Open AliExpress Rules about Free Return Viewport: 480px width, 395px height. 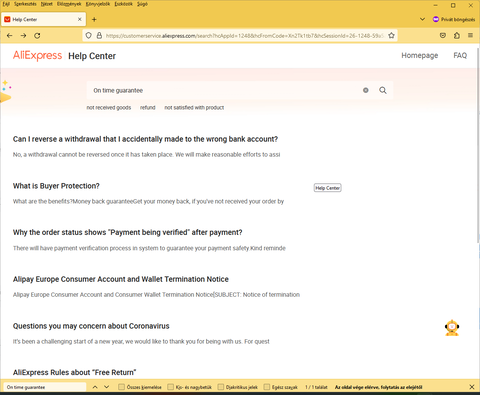click(75, 372)
